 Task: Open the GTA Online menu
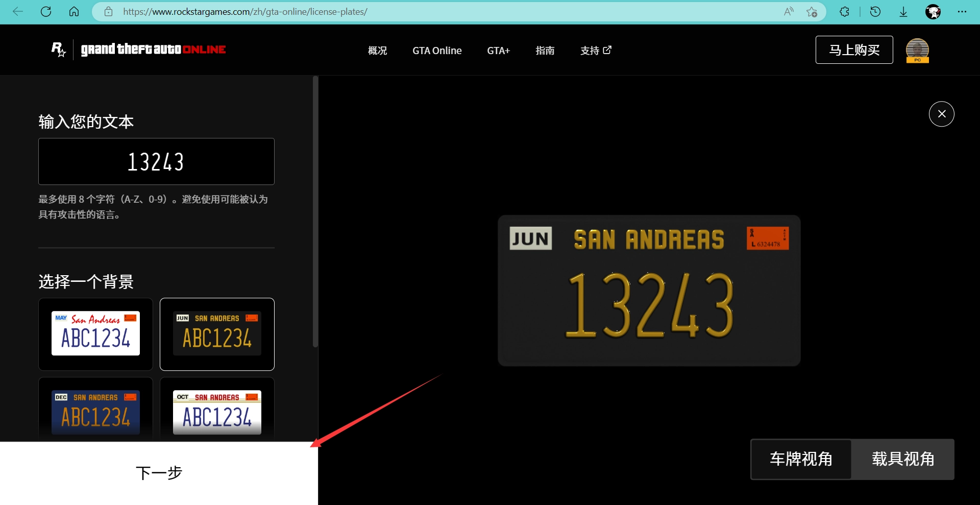point(437,51)
